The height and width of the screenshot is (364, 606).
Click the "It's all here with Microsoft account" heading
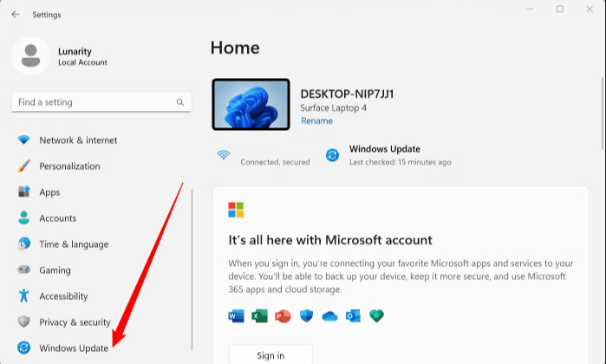[330, 240]
